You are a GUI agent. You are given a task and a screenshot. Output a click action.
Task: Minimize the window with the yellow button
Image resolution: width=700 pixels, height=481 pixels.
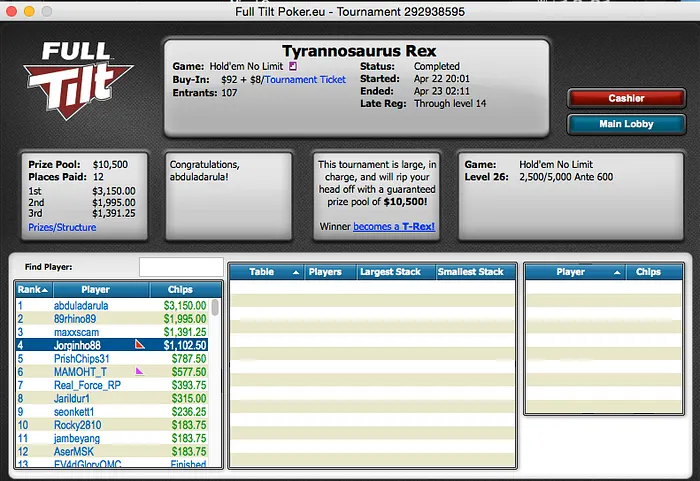coord(29,10)
